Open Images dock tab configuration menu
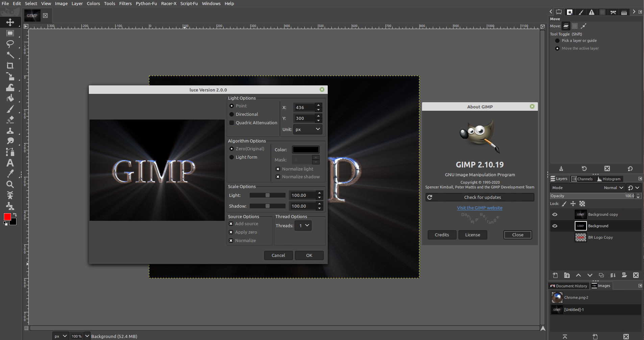Viewport: 644px width, 340px height. [x=640, y=286]
